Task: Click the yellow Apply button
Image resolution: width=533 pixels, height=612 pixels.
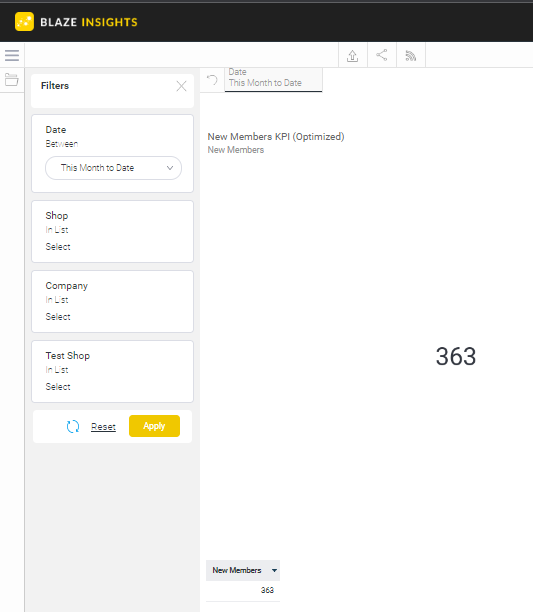Action: (155, 426)
